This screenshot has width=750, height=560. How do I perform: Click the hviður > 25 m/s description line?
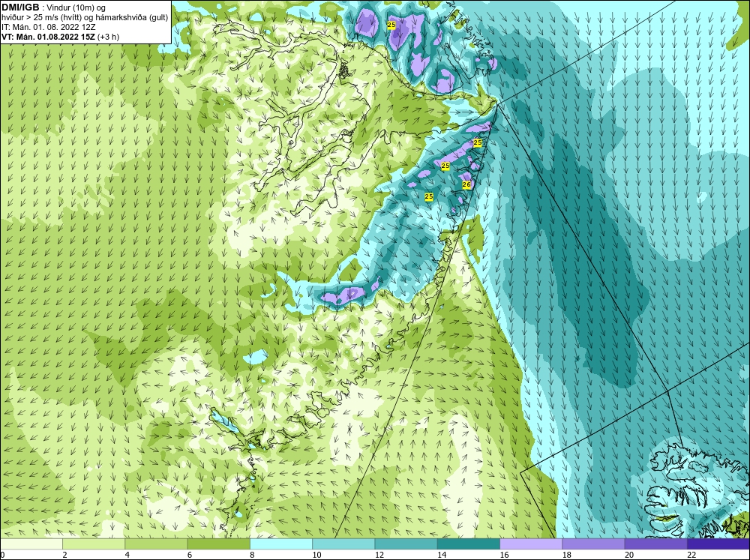[85, 18]
